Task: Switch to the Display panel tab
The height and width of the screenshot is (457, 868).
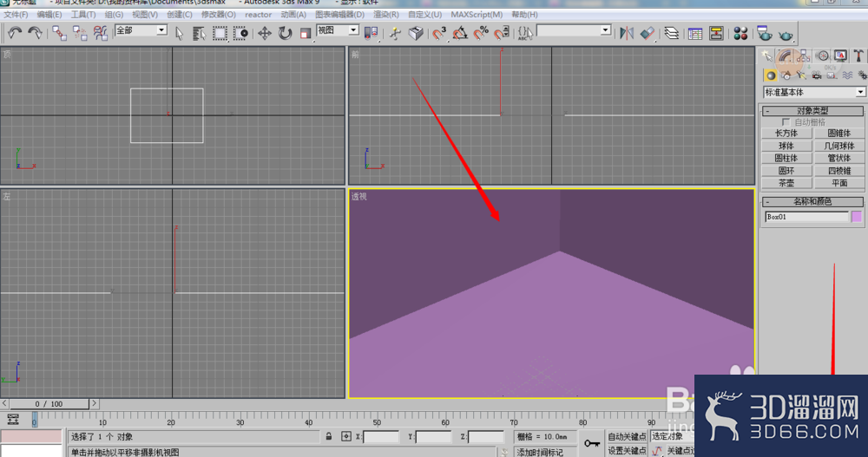Action: tap(840, 55)
